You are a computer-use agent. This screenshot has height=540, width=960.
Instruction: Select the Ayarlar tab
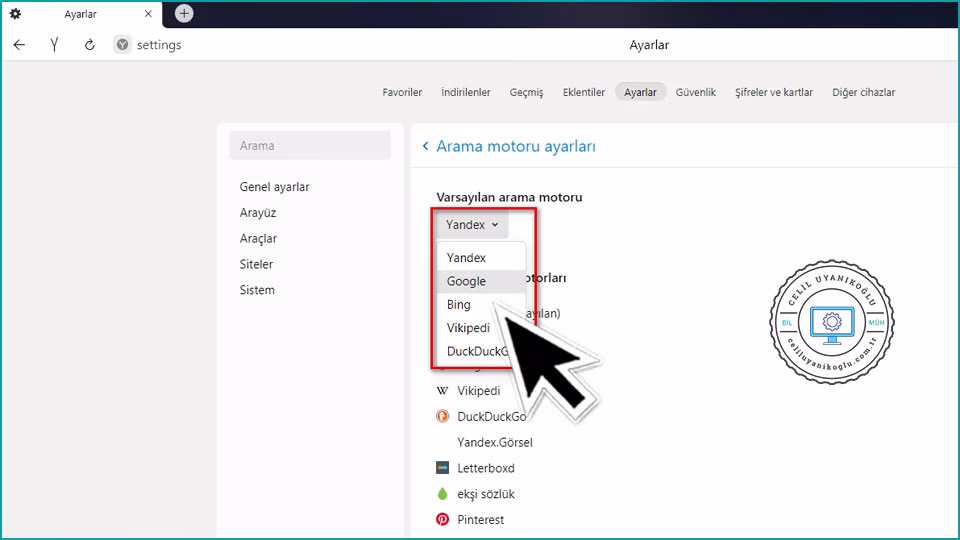(x=640, y=92)
